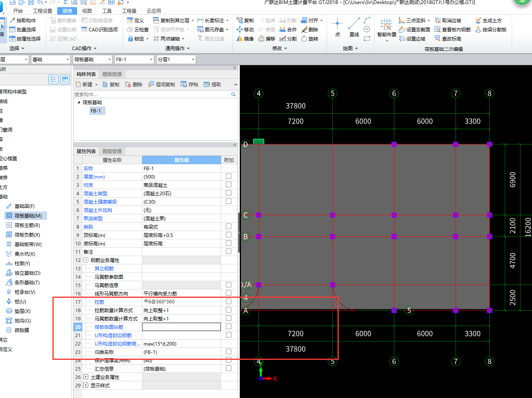Select 批量选择 batch select tool

click(23, 29)
